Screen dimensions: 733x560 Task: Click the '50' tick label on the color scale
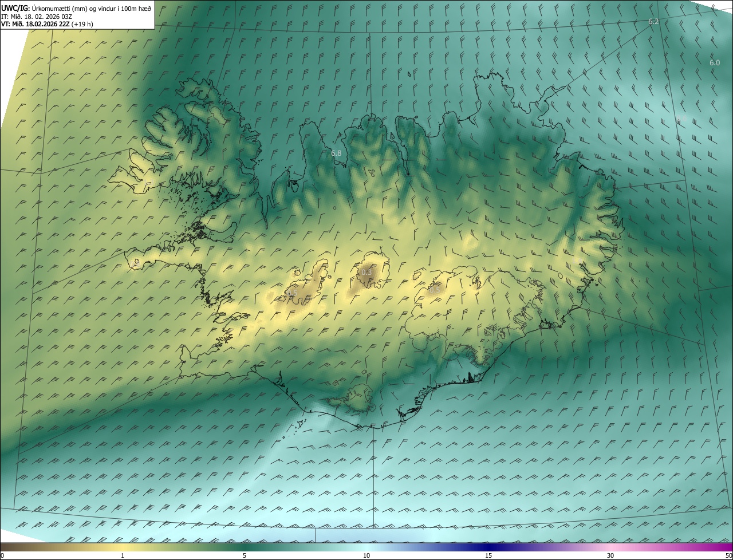pos(728,555)
